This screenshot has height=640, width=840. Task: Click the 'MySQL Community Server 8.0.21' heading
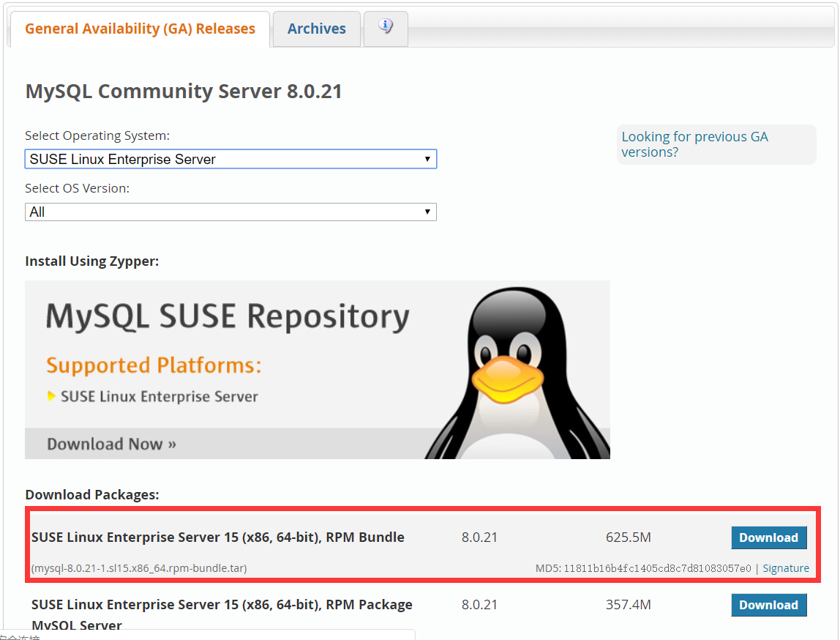tap(184, 91)
